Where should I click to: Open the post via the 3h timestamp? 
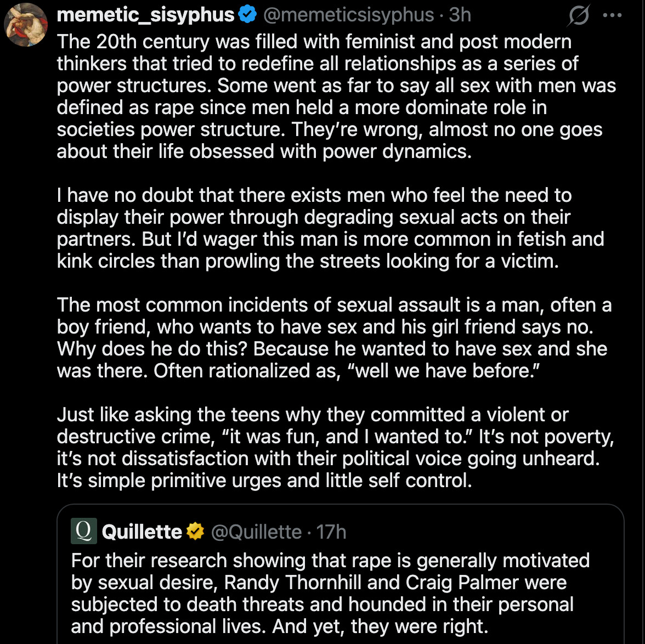pyautogui.click(x=460, y=15)
